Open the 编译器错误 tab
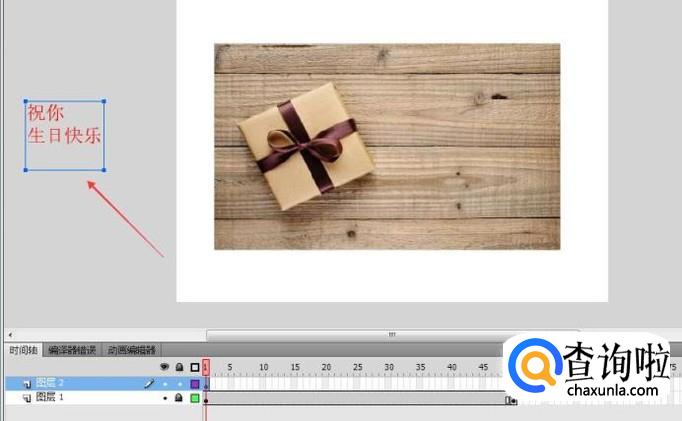The image size is (682, 421). click(72, 350)
